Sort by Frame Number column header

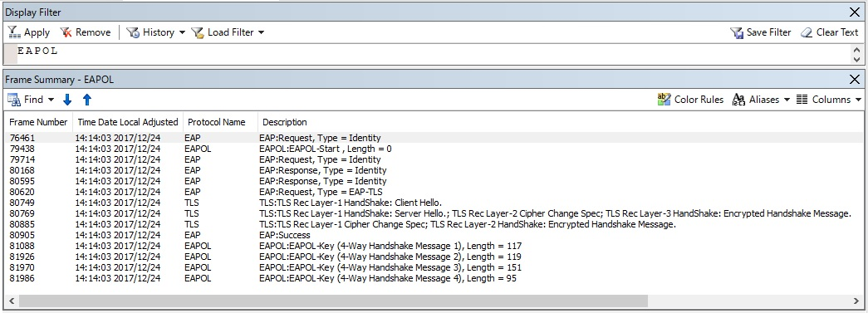(x=38, y=122)
